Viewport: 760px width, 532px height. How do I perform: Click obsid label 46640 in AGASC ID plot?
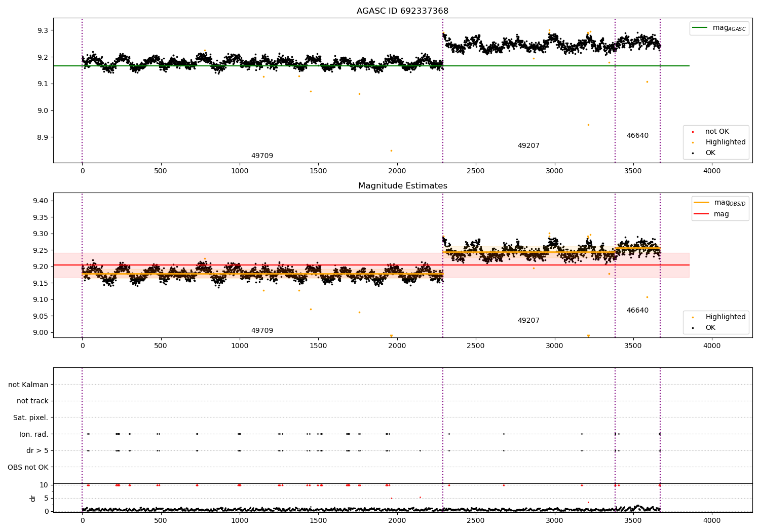[637, 136]
